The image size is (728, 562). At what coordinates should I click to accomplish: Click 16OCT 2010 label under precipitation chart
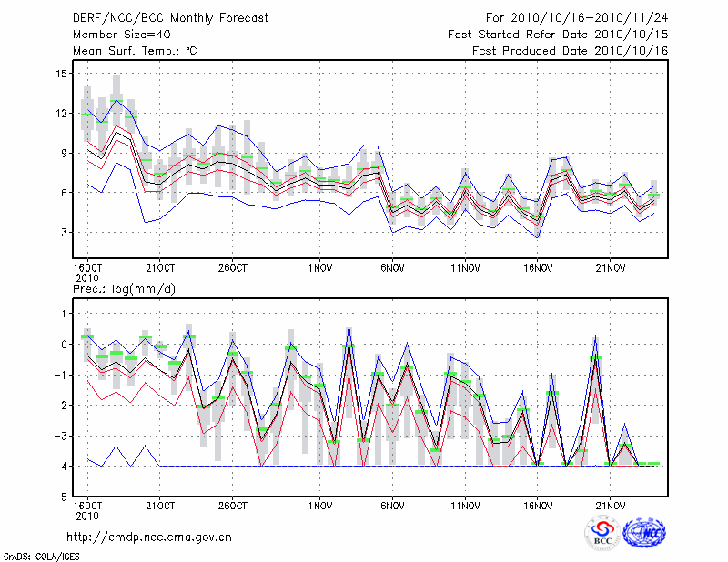pos(86,511)
